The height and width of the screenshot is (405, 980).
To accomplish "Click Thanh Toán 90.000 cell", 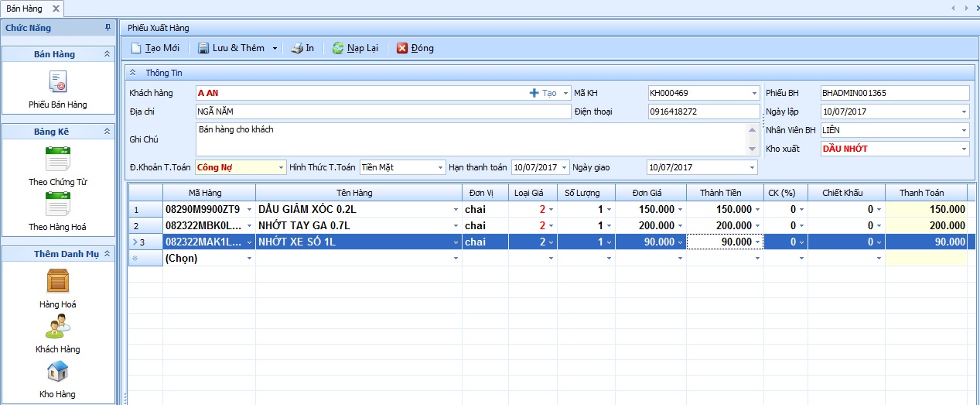I will coord(926,242).
